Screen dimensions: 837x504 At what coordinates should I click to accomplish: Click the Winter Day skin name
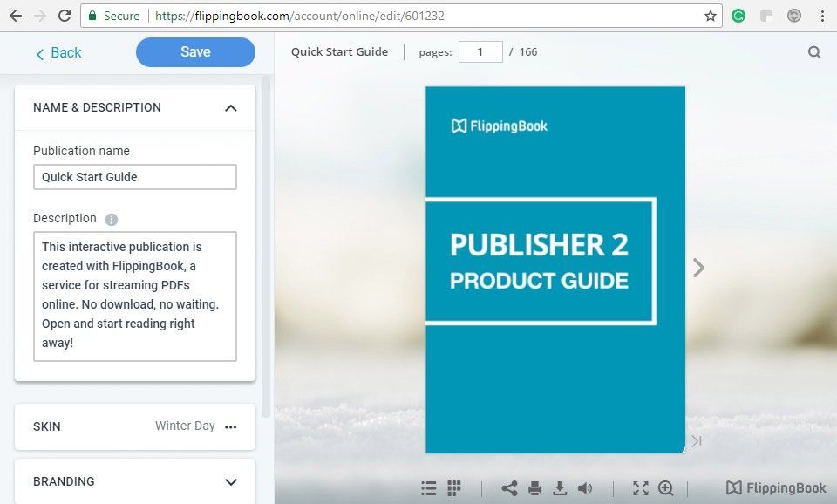point(185,426)
